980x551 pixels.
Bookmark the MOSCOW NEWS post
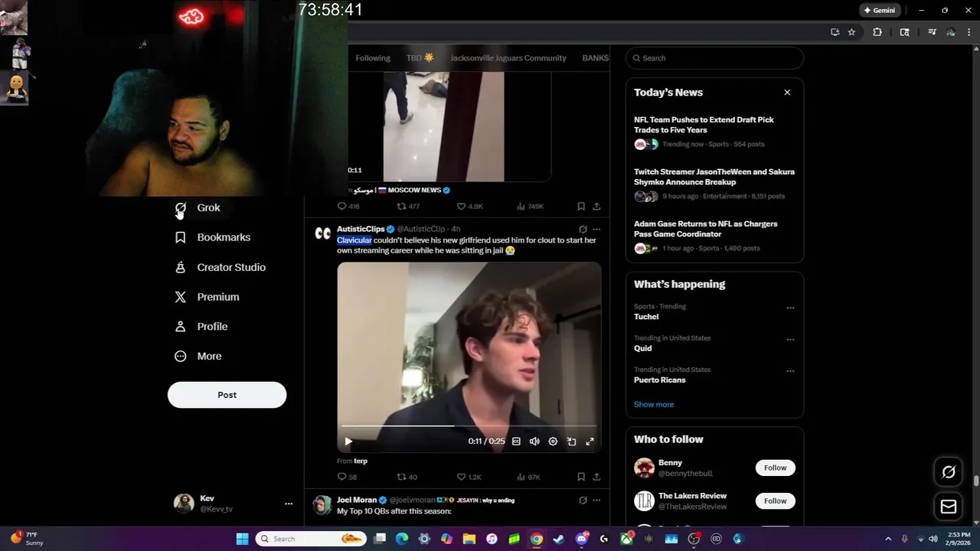581,207
